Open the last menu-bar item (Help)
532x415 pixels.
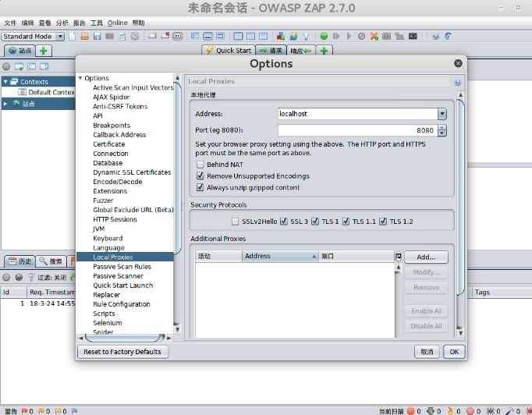point(138,23)
